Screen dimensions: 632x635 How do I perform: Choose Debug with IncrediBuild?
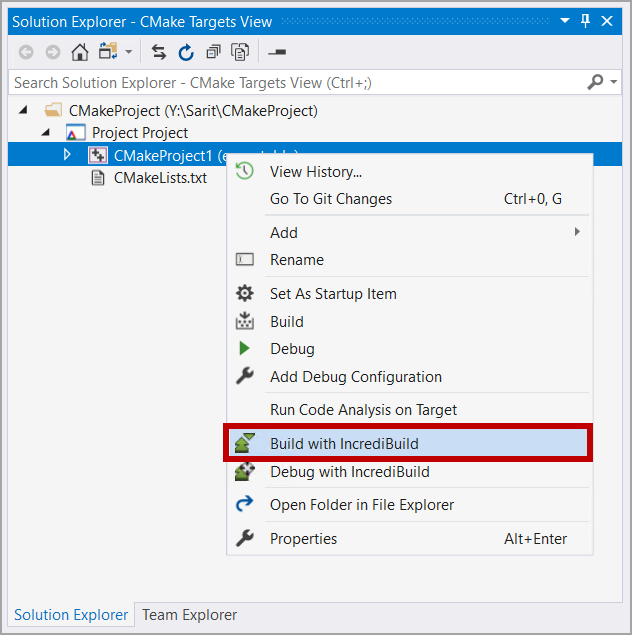point(349,472)
